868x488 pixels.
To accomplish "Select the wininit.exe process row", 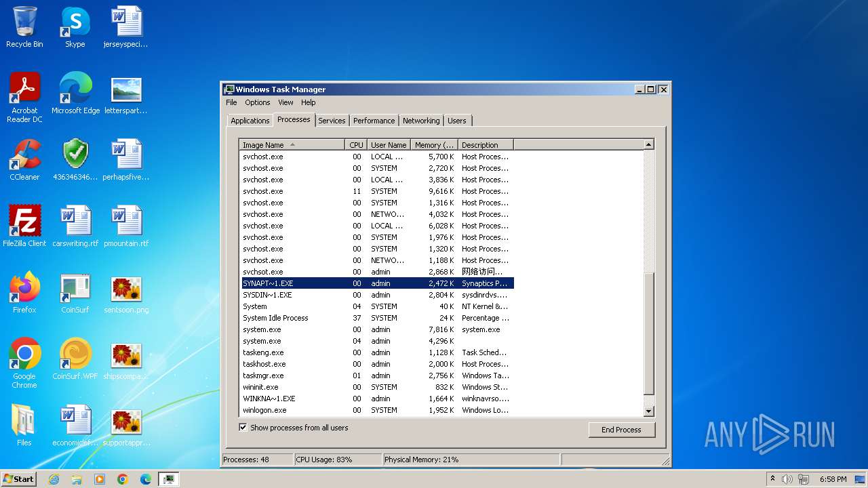I will coord(376,387).
